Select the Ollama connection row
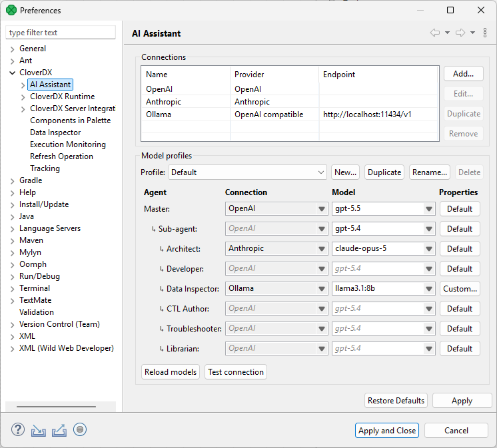Screen dimensions: 497x448 point(290,114)
